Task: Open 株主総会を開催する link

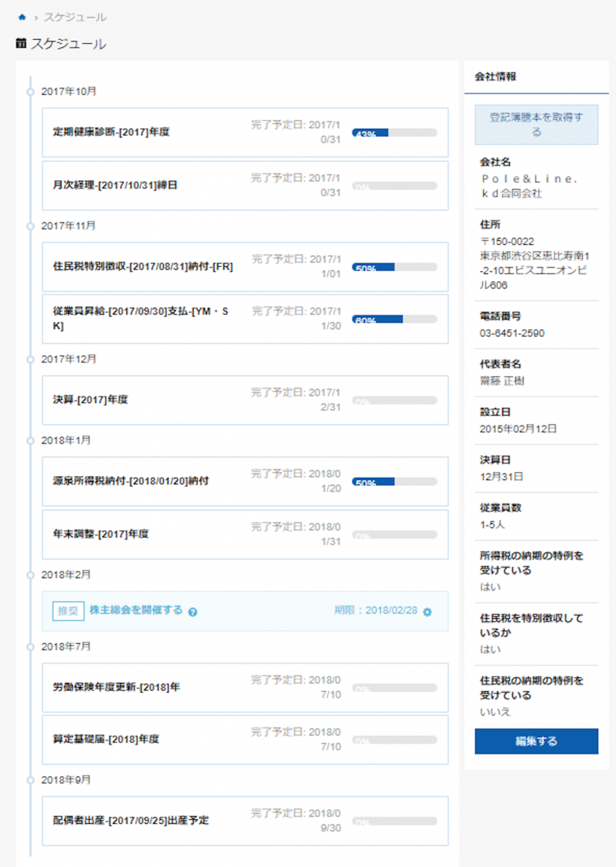Action: click(135, 610)
